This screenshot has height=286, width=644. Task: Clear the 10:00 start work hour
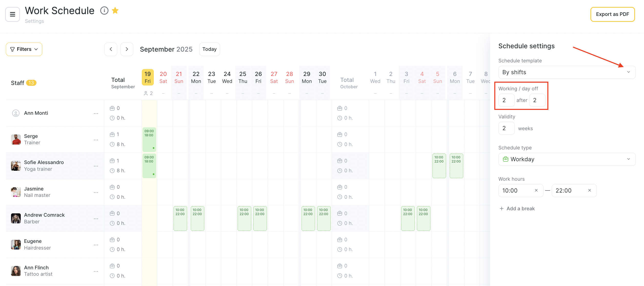click(x=536, y=190)
